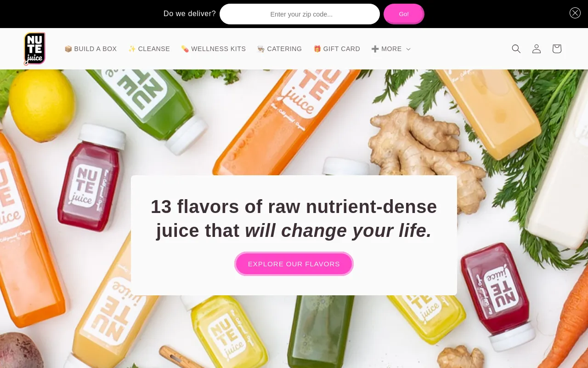
Task: Click the NUTE juice logo
Action: [x=34, y=49]
